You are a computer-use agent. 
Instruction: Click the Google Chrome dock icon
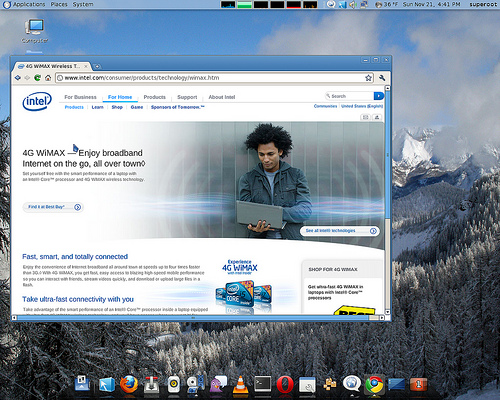[374, 385]
